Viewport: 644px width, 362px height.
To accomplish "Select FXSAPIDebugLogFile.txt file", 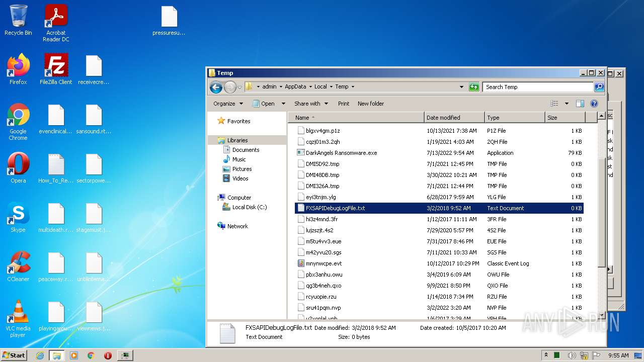I will click(x=439, y=208).
